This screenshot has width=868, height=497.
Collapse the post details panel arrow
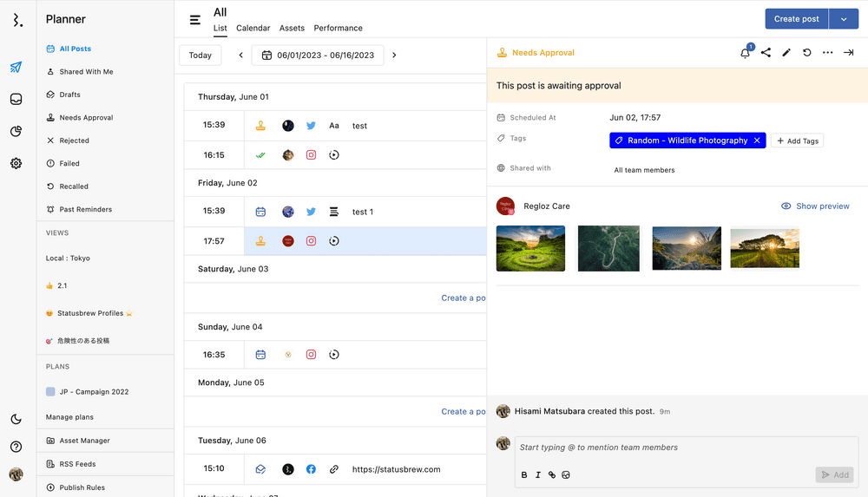[849, 53]
